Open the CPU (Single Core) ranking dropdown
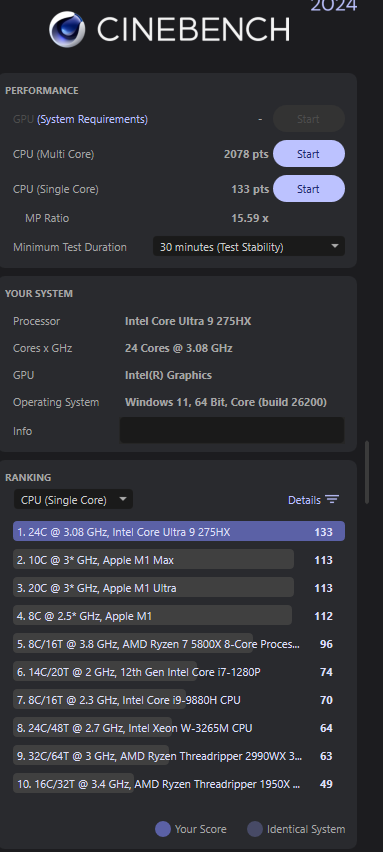This screenshot has height=852, width=383. (x=73, y=499)
